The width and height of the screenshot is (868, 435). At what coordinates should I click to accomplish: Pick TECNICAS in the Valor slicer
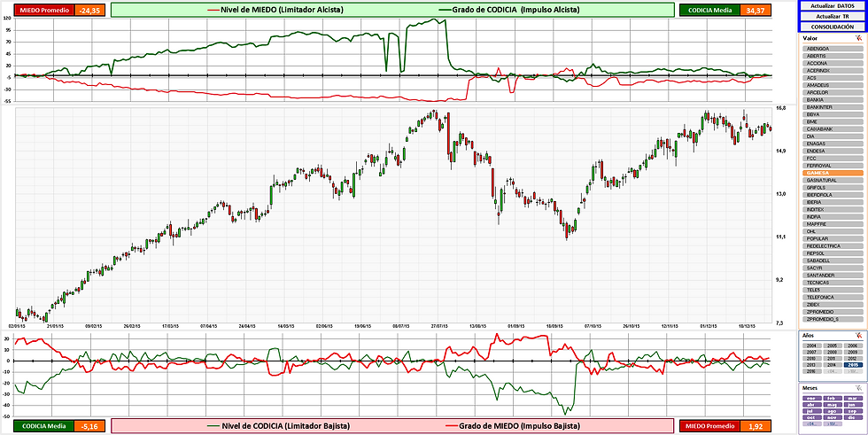click(833, 283)
